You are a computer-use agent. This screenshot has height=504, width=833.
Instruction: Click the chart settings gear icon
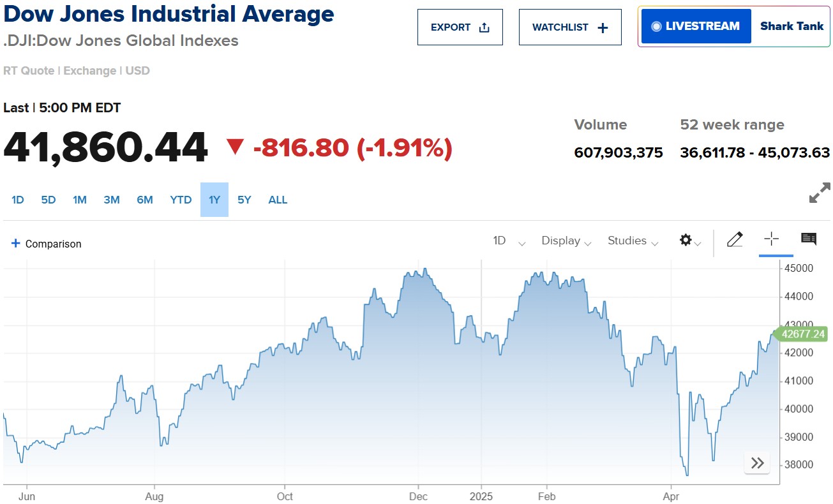tap(686, 240)
